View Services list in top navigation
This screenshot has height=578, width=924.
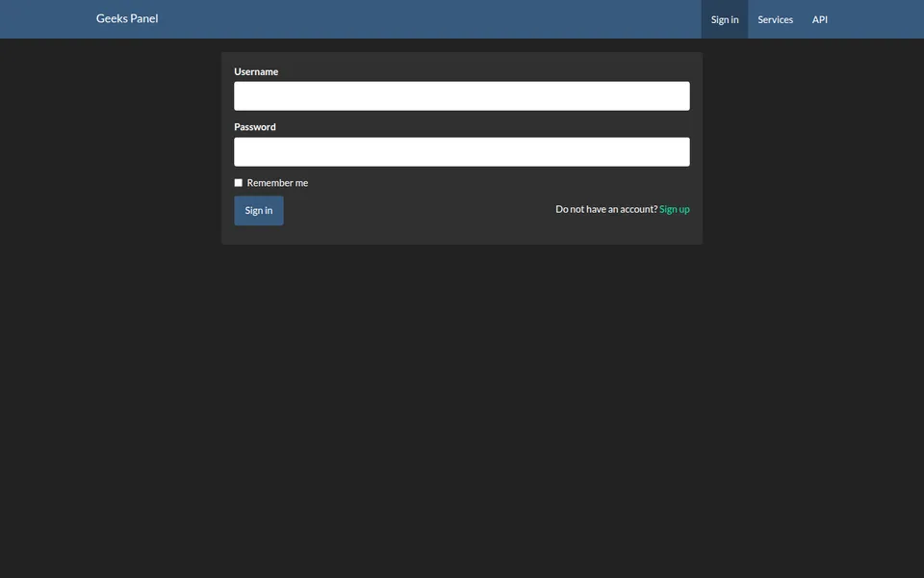pyautogui.click(x=775, y=19)
